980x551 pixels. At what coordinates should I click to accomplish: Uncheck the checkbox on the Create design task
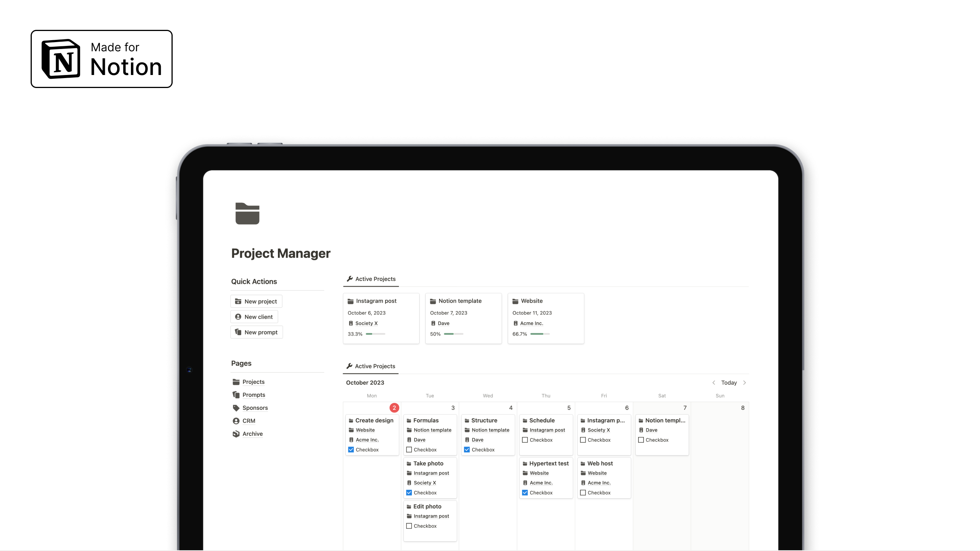(350, 449)
